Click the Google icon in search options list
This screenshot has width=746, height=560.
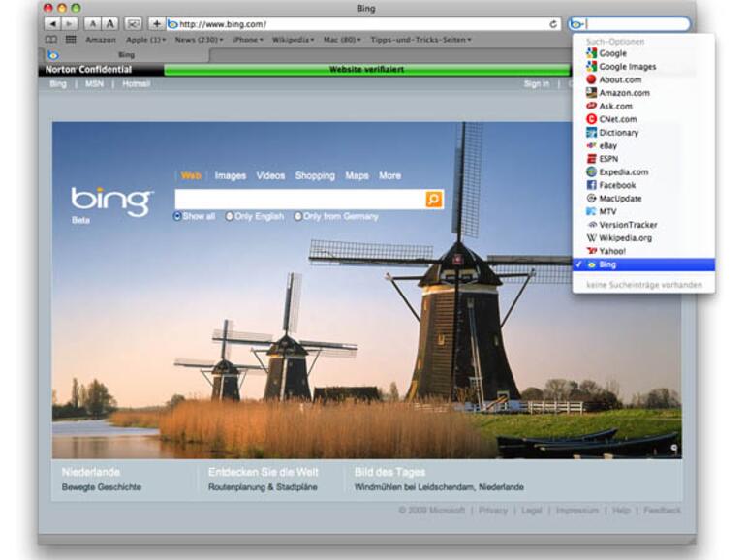point(591,53)
